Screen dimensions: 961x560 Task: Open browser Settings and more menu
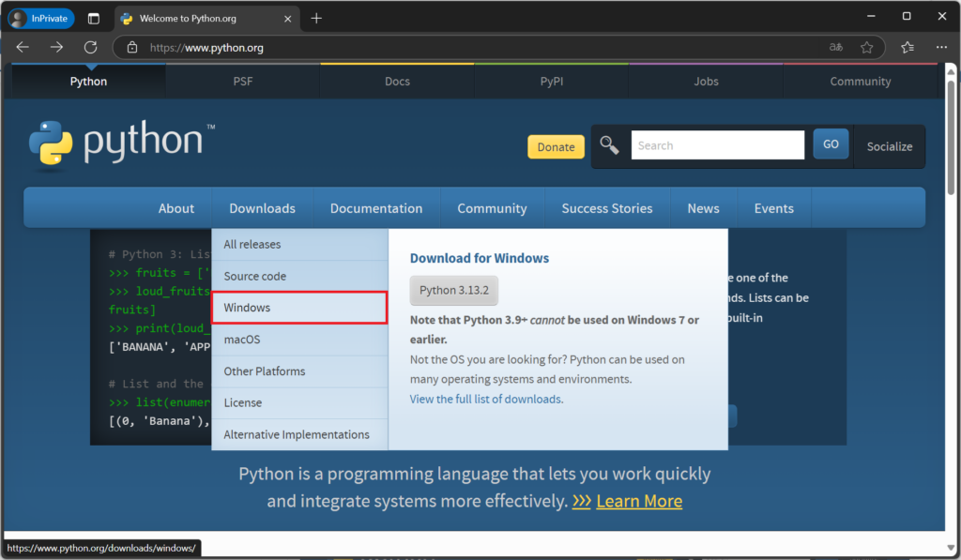click(941, 47)
